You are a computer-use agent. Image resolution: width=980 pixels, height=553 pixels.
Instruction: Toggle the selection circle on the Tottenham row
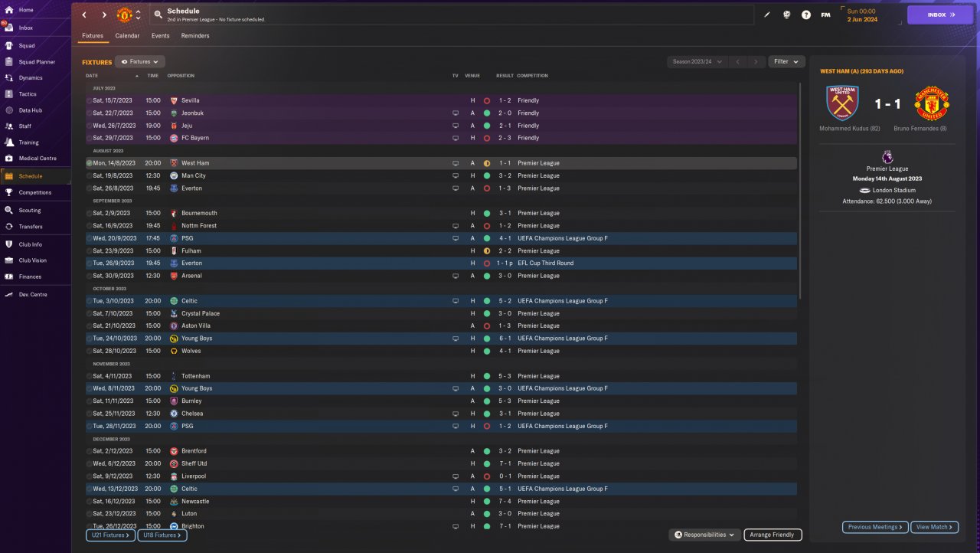90,376
